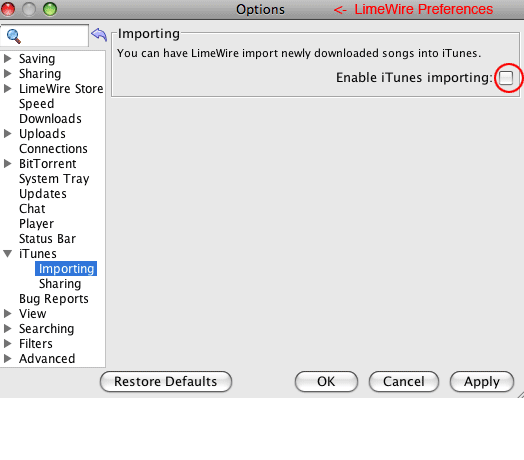Expand the Saving tree node
524x460 pixels.
[7, 59]
